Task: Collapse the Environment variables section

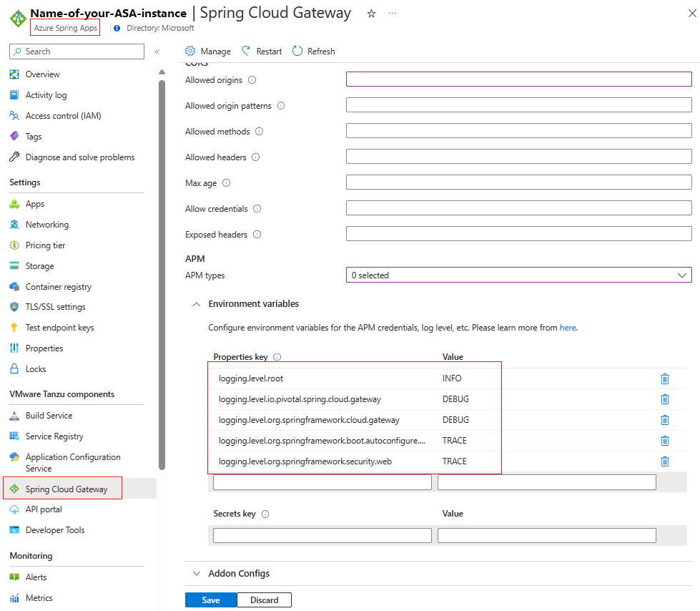Action: click(197, 303)
